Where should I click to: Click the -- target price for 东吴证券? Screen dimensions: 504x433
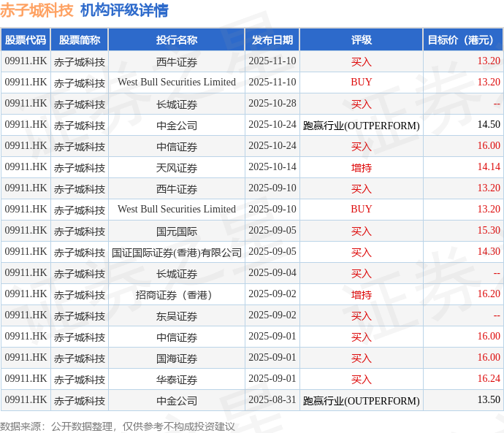tap(497, 315)
